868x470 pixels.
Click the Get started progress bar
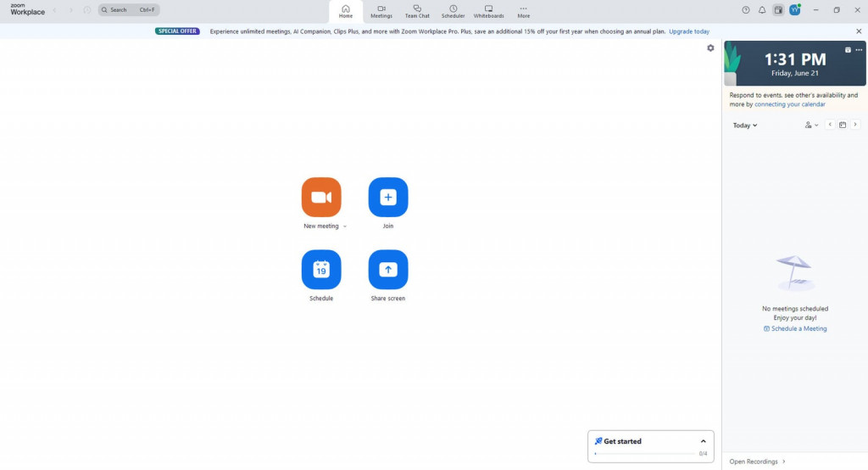[x=644, y=454]
